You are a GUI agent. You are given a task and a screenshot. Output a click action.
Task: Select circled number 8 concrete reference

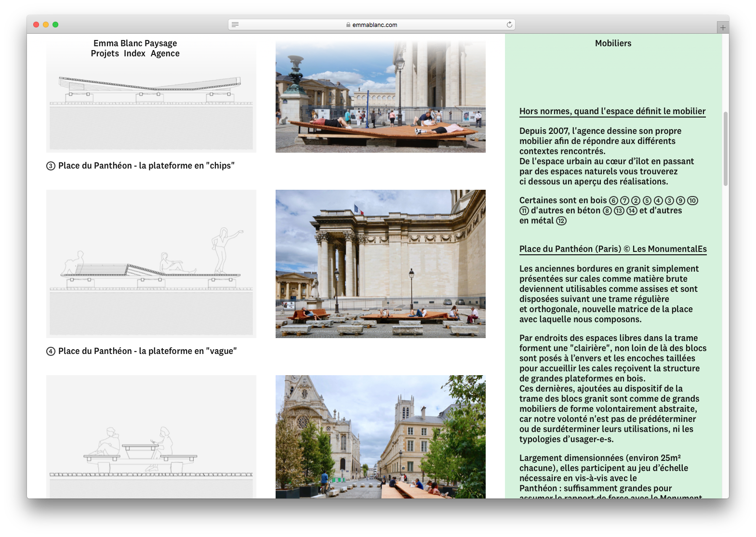[x=607, y=211]
